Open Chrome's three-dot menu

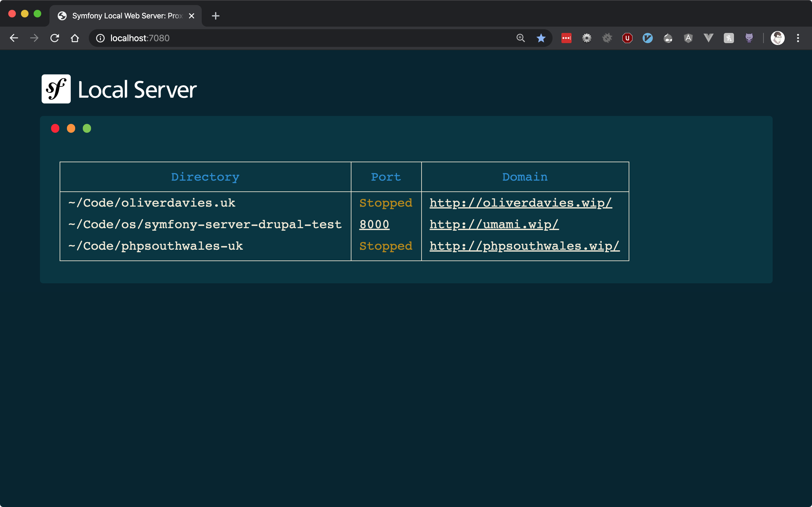798,38
